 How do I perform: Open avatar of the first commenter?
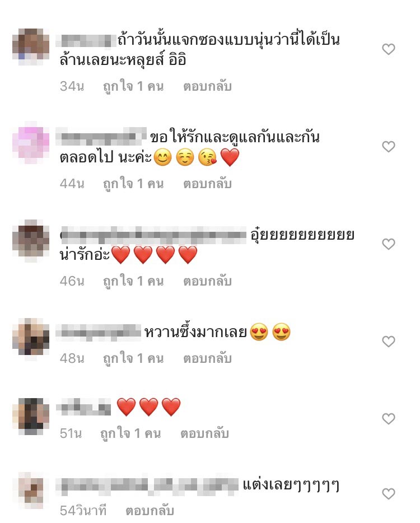pyautogui.click(x=31, y=46)
